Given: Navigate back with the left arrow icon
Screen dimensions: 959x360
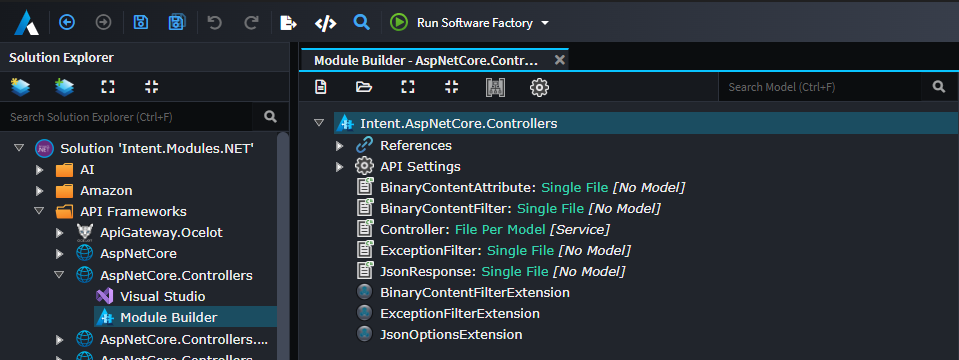Looking at the screenshot, I should (67, 23).
